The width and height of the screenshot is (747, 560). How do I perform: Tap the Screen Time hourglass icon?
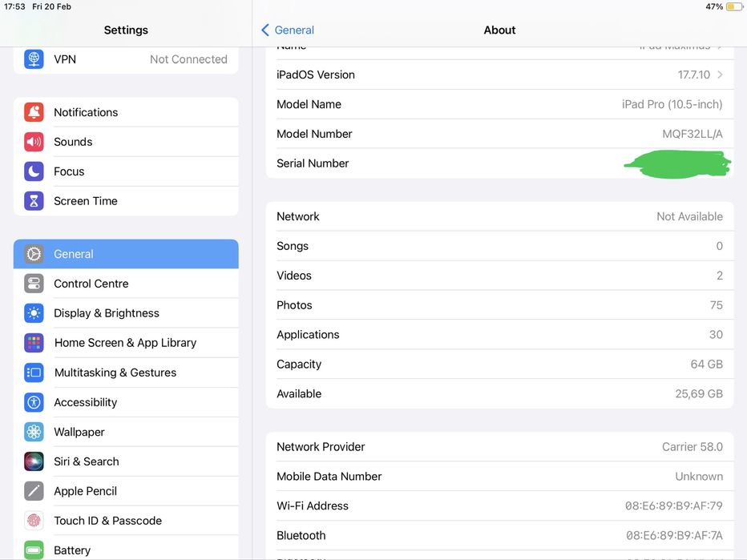click(34, 201)
